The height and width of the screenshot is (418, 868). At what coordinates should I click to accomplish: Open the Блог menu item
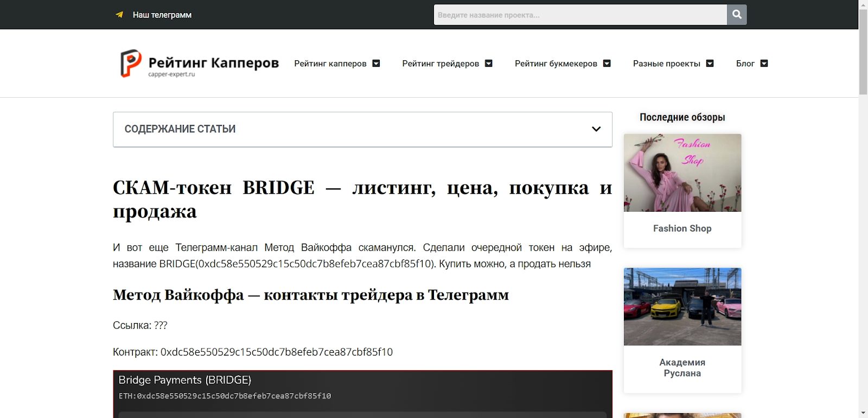[745, 64]
